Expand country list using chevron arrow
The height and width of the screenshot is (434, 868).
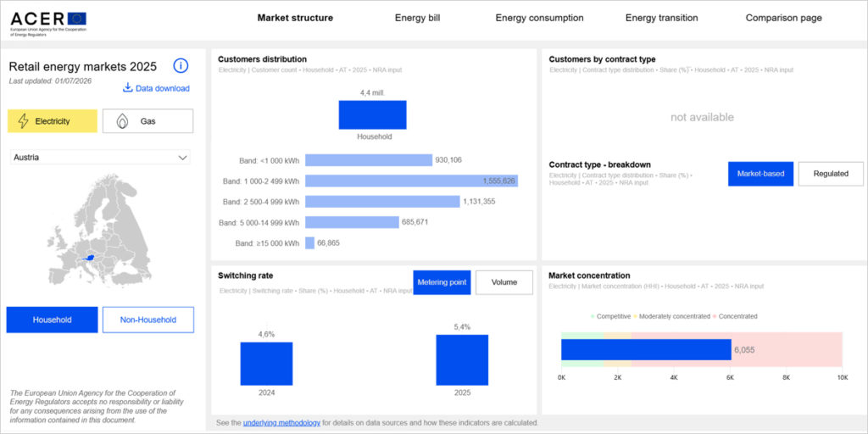pos(183,158)
